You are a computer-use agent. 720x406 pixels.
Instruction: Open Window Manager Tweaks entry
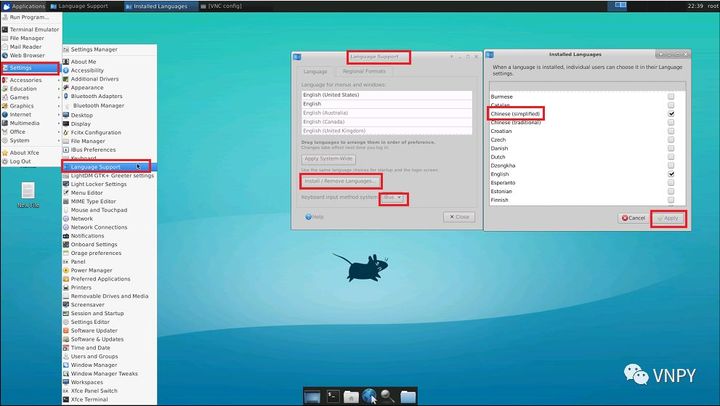point(109,373)
